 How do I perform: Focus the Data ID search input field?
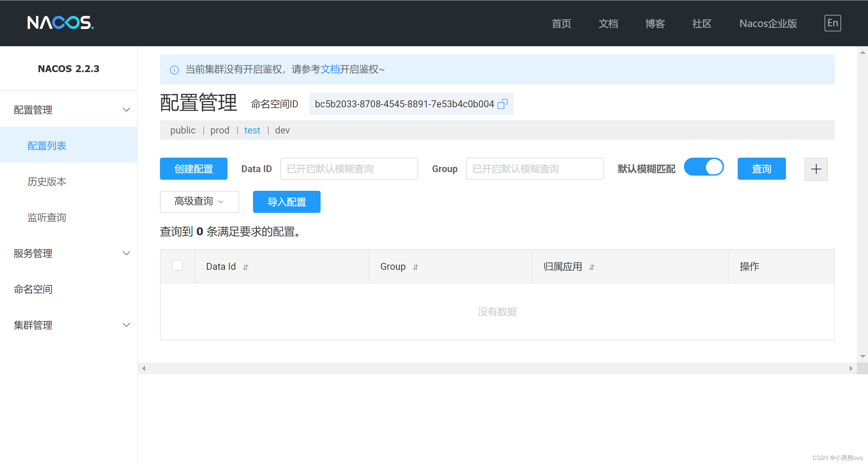coord(349,169)
